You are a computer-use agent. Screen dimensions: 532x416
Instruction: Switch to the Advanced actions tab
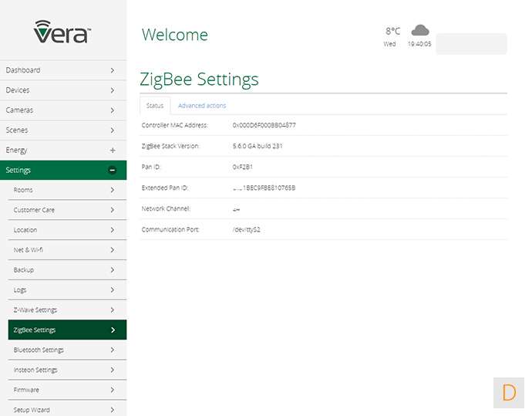click(x=202, y=106)
